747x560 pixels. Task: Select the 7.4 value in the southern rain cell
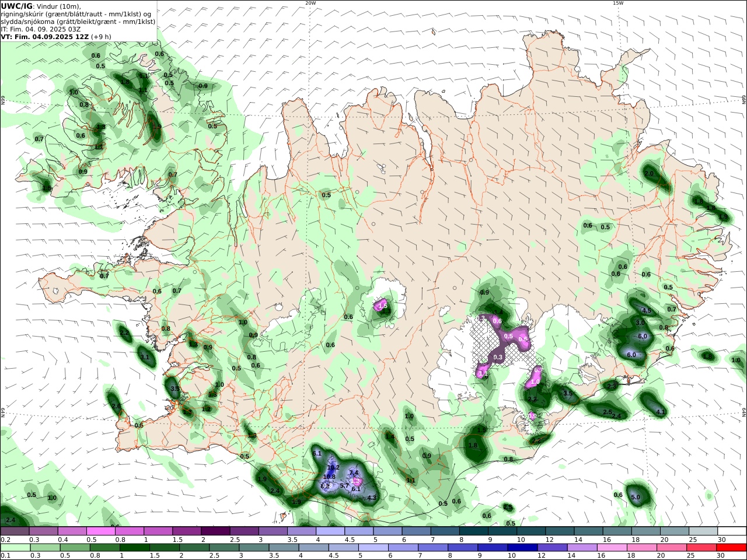[x=354, y=473]
